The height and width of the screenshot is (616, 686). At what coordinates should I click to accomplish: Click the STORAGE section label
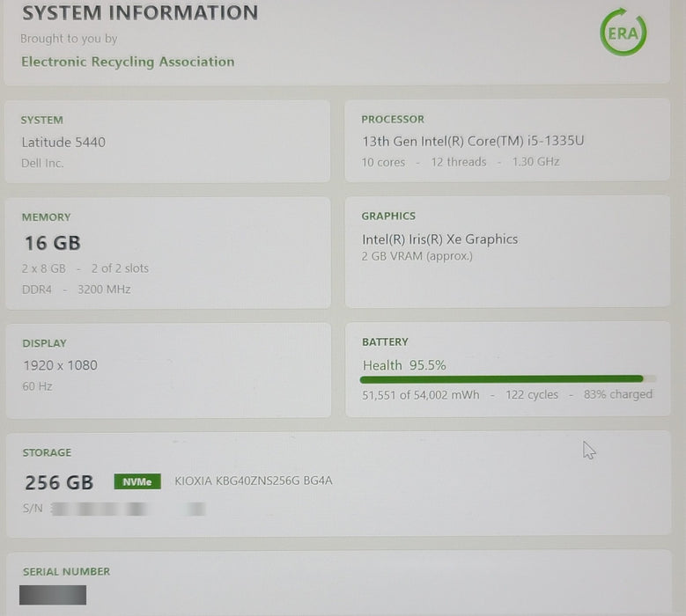coord(47,452)
